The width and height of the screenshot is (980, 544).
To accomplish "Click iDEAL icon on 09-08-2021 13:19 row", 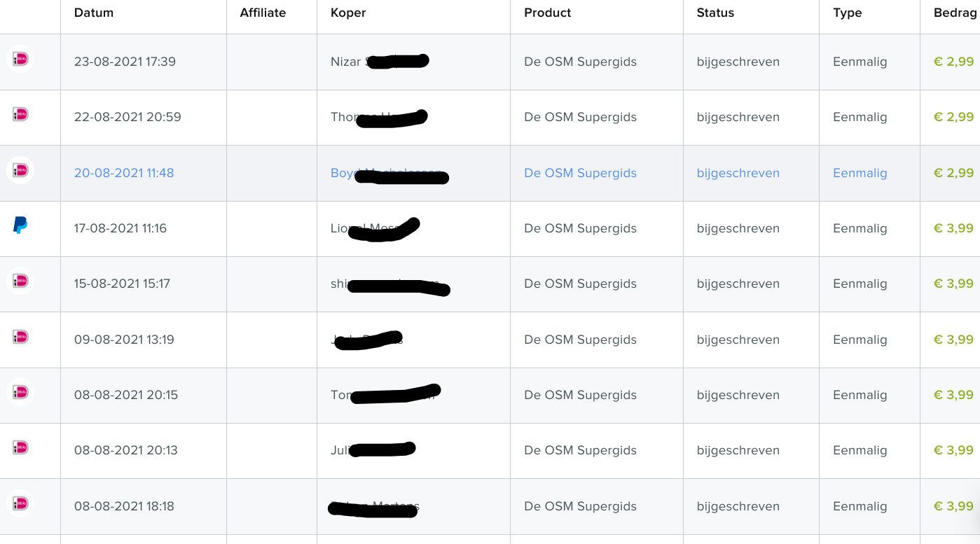I will coord(20,337).
